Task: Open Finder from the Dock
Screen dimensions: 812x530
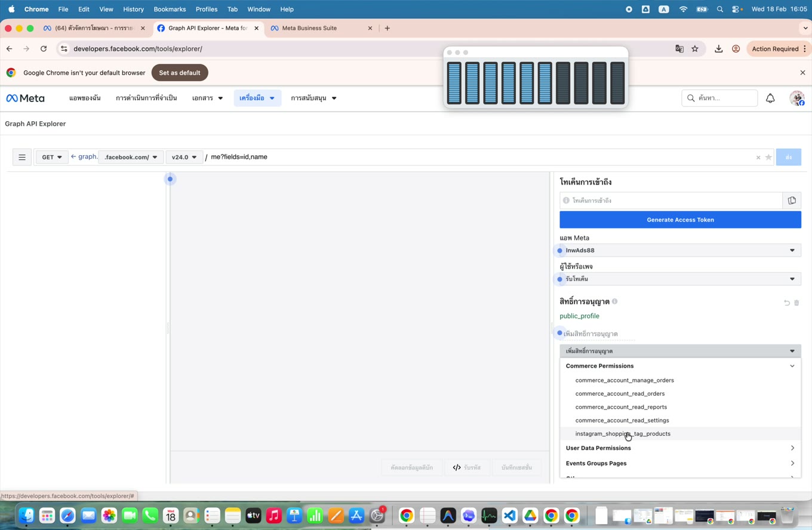Action: (x=26, y=516)
